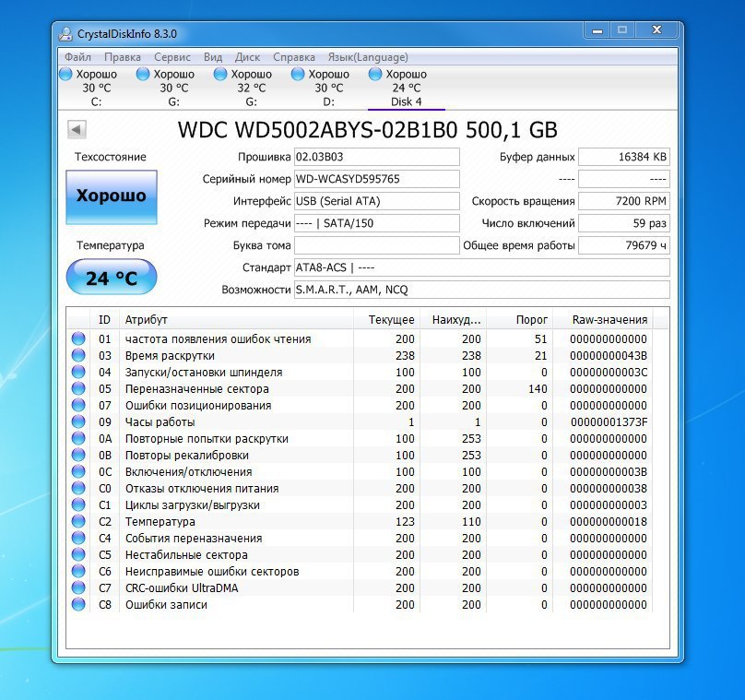Image resolution: width=745 pixels, height=700 pixels.
Task: Click the CrystalDiskInfo title bar icon
Action: pos(65,34)
